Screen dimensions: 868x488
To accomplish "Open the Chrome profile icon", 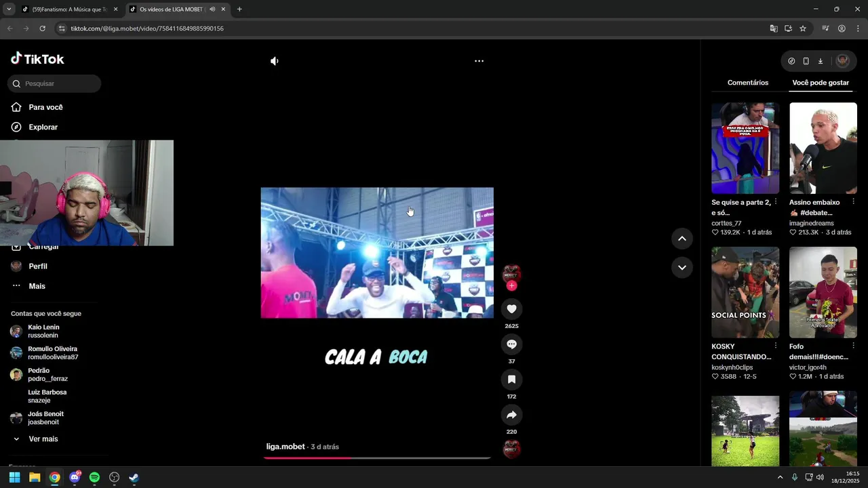I will click(842, 28).
